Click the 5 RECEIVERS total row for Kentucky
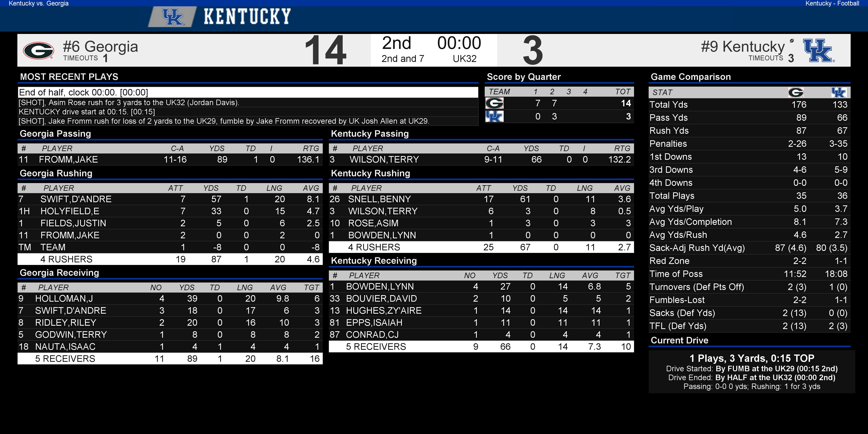 point(481,347)
